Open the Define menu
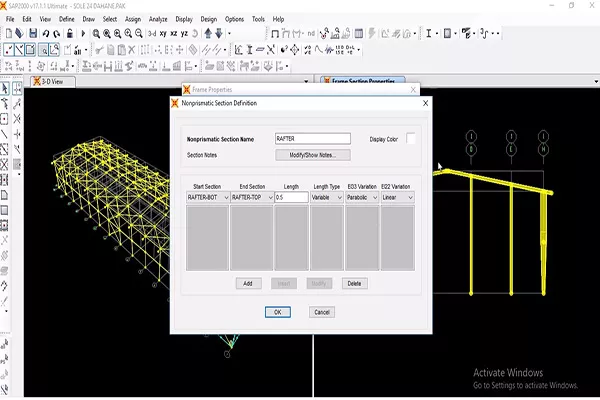The image size is (600, 400). (x=66, y=19)
